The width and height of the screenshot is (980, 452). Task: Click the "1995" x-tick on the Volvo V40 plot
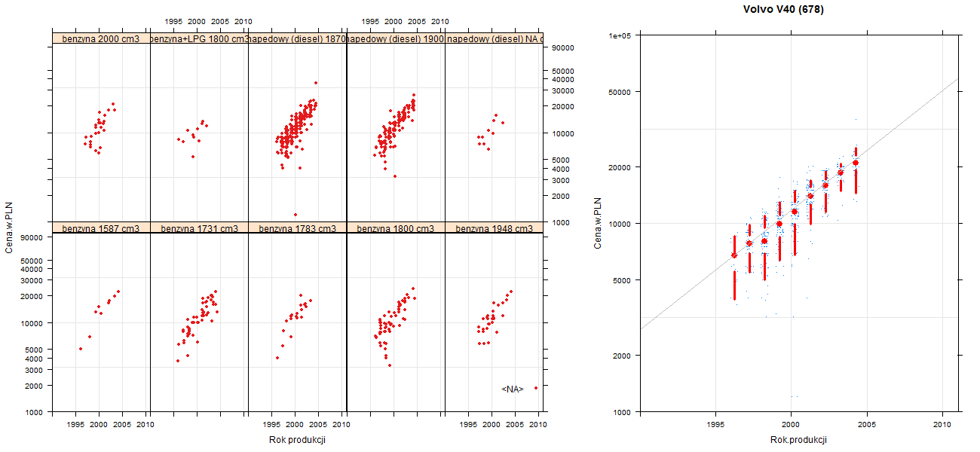pyautogui.click(x=715, y=425)
